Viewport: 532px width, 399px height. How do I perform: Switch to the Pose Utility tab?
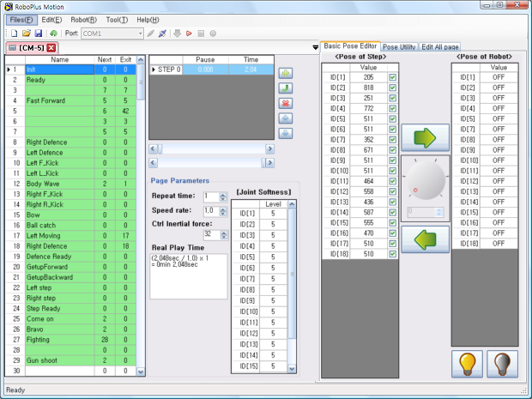tap(399, 46)
